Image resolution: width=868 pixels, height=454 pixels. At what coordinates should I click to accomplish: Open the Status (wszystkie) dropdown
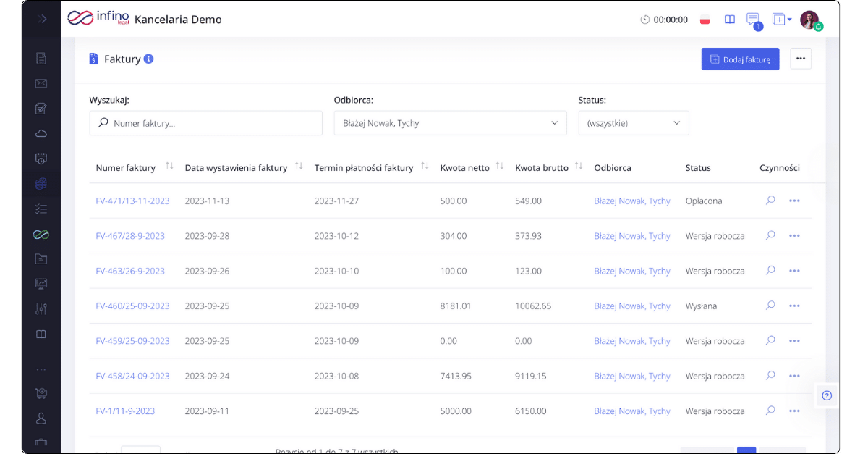[x=634, y=123]
